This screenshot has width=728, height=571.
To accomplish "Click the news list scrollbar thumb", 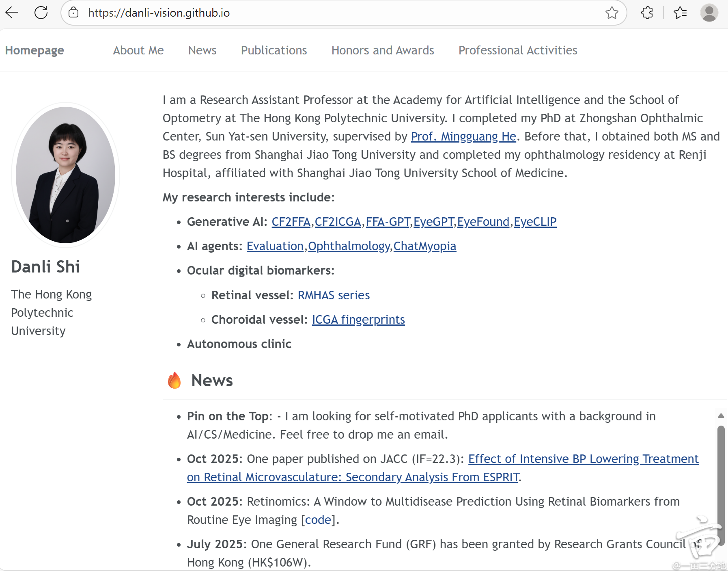I will pyautogui.click(x=721, y=485).
